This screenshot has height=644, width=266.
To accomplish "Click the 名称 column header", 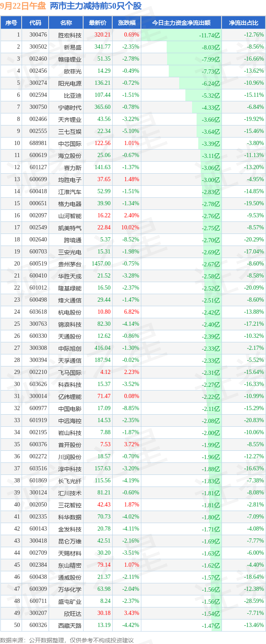I will pos(66,23).
